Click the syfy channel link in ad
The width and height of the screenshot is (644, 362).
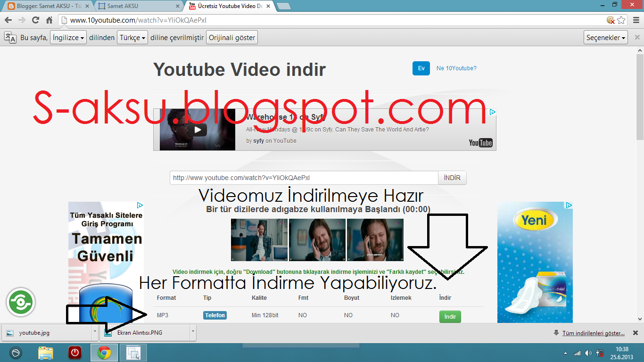coord(258,140)
